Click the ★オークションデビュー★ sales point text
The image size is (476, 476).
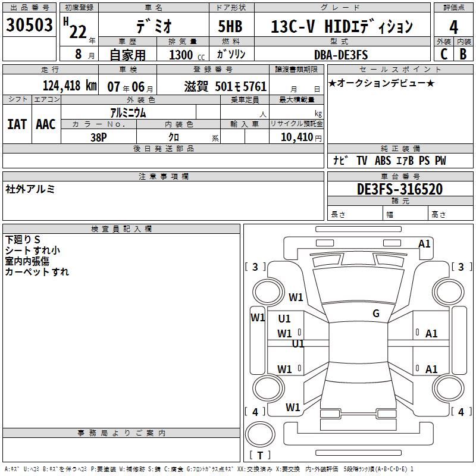pos(381,83)
